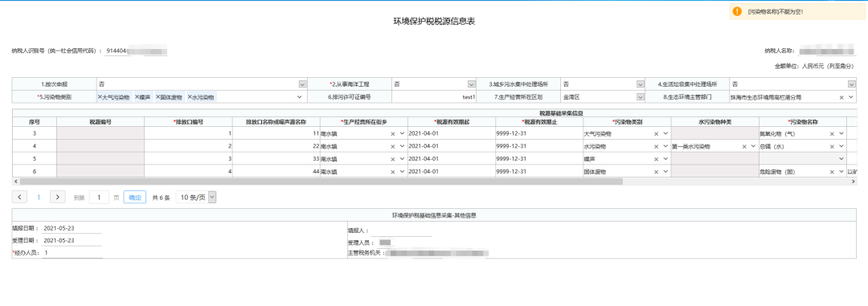Viewport: 868px width, 306px height.
Task: Clear the 水污染物 category in row 4
Action: click(657, 147)
